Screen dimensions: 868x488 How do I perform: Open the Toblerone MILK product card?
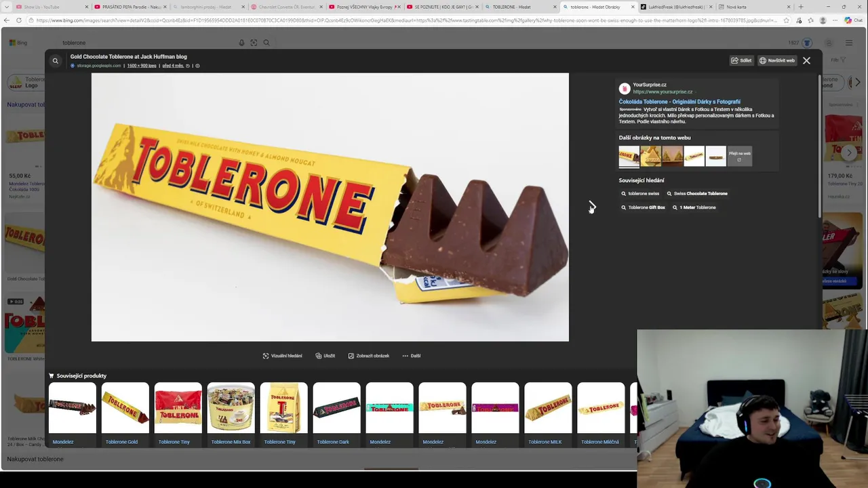coord(549,414)
